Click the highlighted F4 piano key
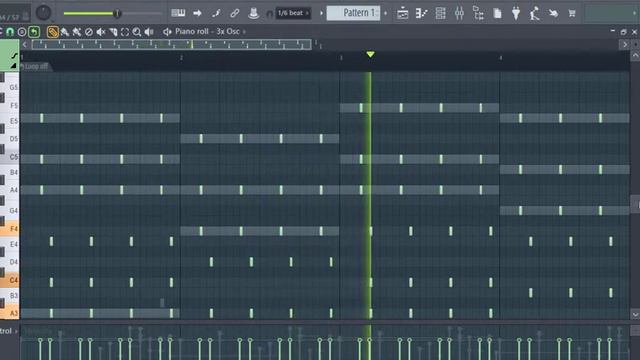The height and width of the screenshot is (360, 640). (9, 229)
